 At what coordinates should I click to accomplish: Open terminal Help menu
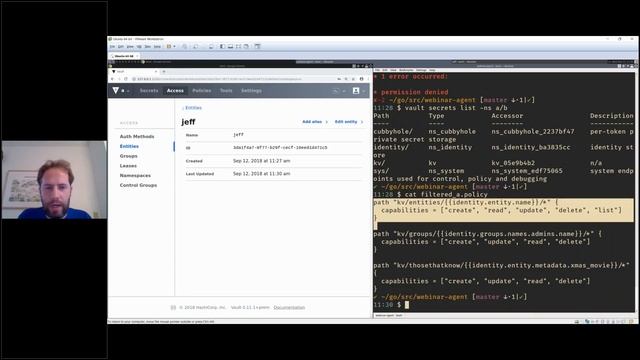pos(432,70)
